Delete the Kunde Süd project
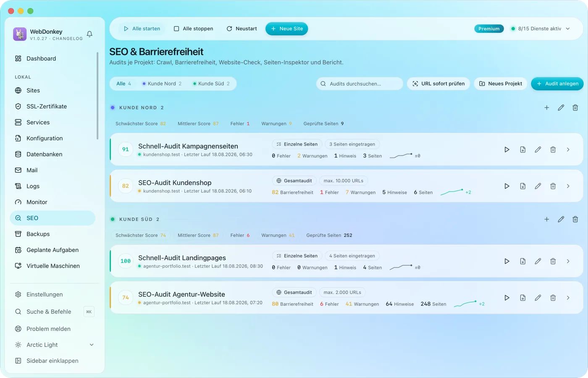 pyautogui.click(x=575, y=219)
